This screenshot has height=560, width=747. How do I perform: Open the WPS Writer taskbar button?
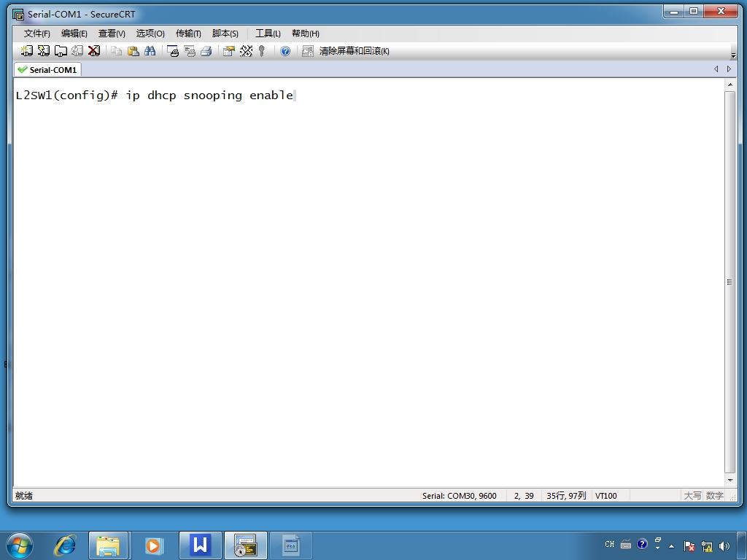click(200, 545)
